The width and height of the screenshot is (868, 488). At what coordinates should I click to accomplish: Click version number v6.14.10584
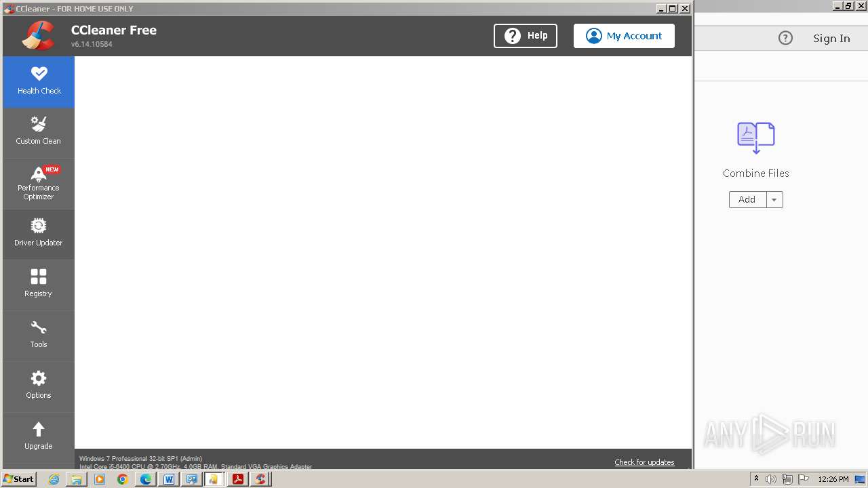tap(92, 44)
